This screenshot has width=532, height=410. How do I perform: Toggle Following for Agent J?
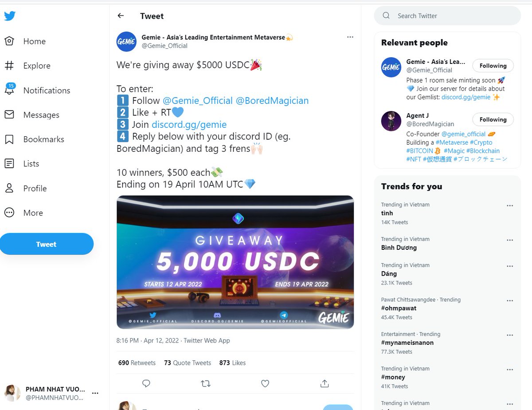coord(493,119)
